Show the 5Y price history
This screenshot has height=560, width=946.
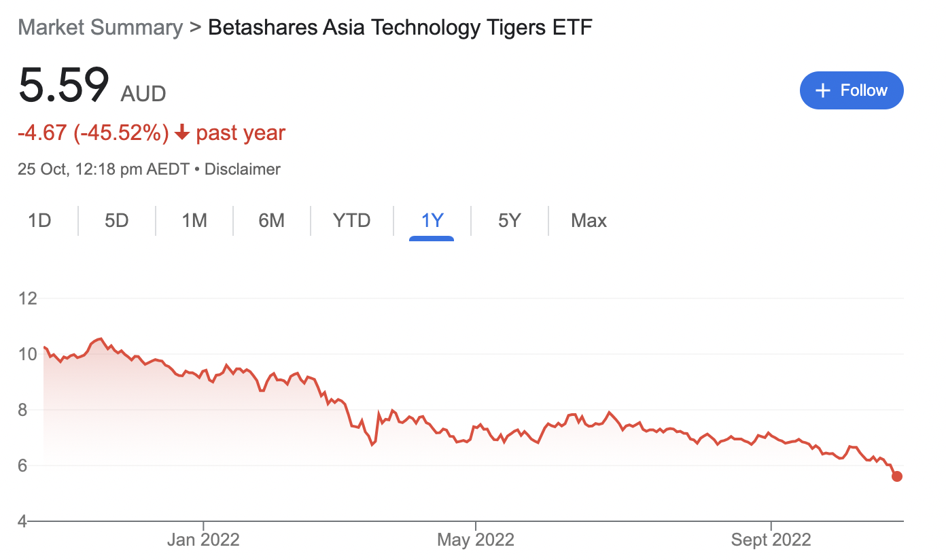pyautogui.click(x=509, y=221)
